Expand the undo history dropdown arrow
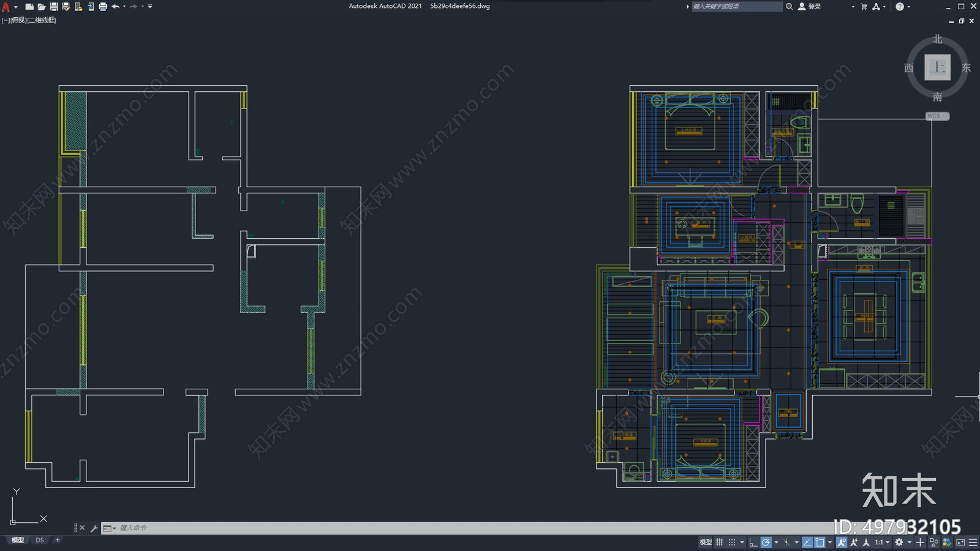Viewport: 980px width, 551px height. (124, 7)
